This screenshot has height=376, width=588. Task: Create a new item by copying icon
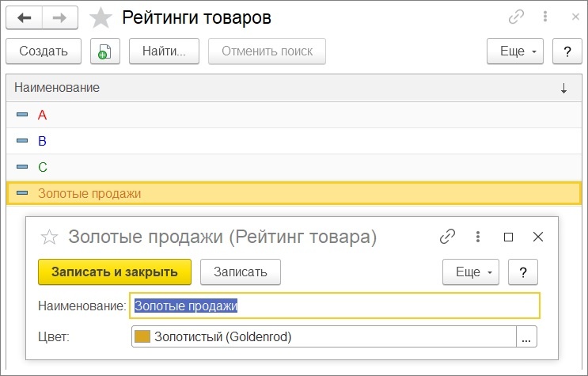(105, 51)
